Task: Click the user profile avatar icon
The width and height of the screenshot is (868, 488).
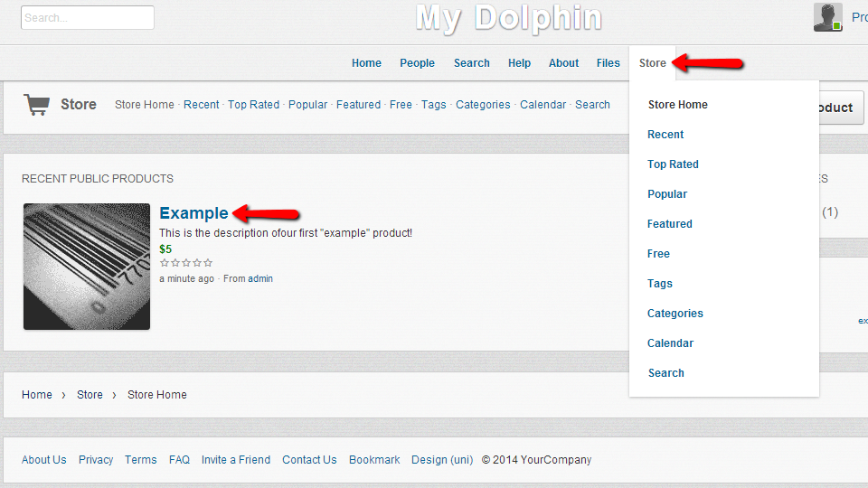Action: pos(827,17)
